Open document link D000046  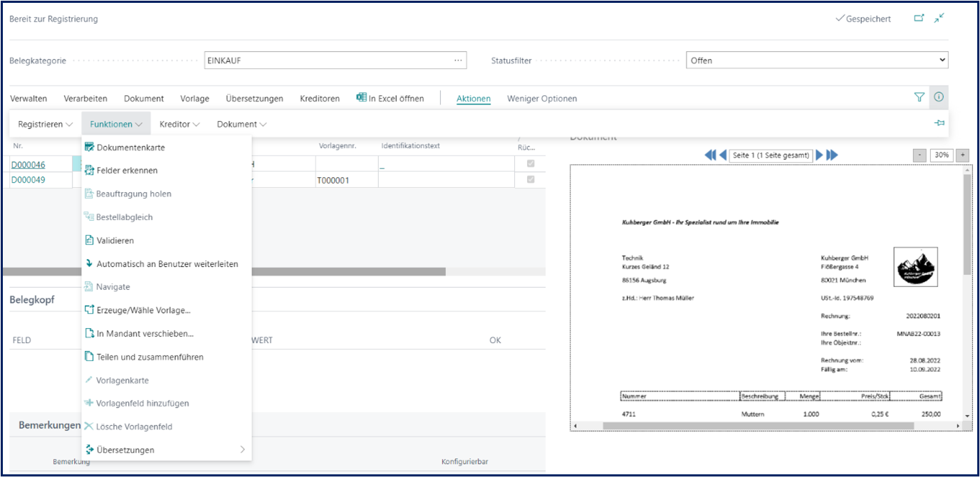click(28, 165)
